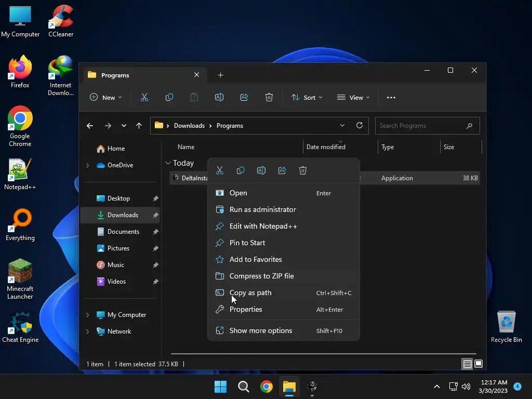Viewport: 532px width, 399px height.
Task: Select Pin to Start
Action: tap(283, 243)
